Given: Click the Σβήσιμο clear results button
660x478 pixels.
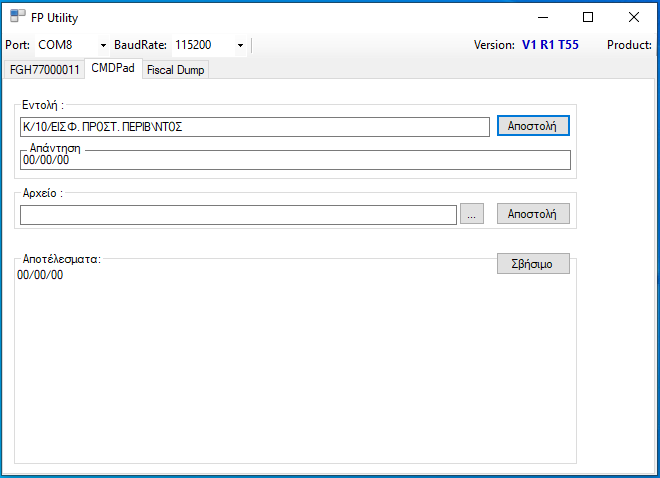Looking at the screenshot, I should (533, 264).
